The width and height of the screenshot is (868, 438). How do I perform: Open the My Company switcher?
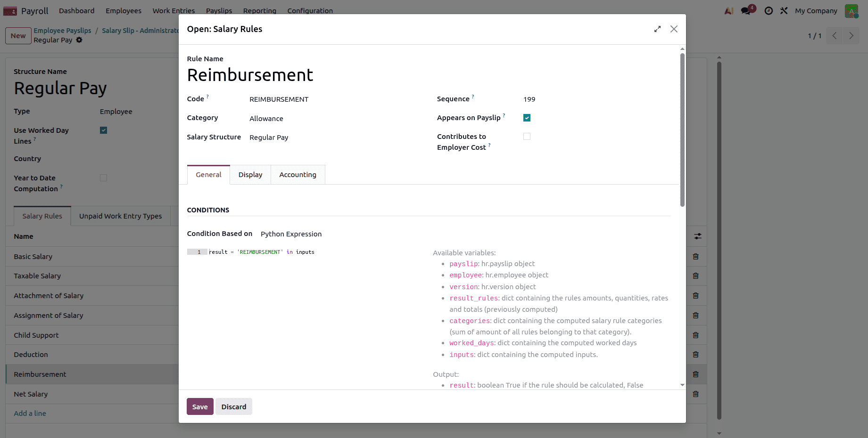pos(816,11)
